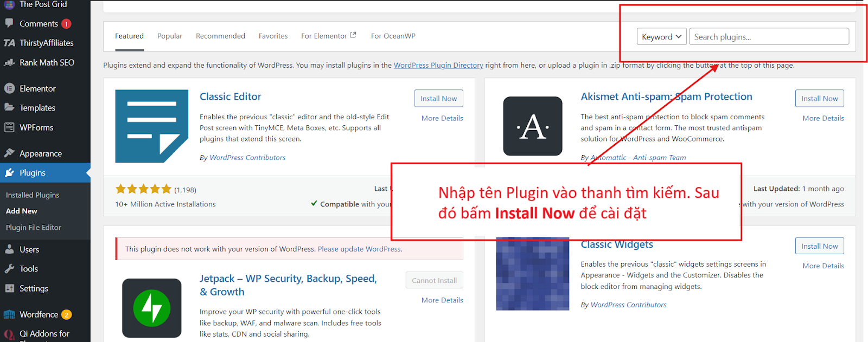
Task: Open More Details for Classic Editor
Action: pyautogui.click(x=442, y=118)
